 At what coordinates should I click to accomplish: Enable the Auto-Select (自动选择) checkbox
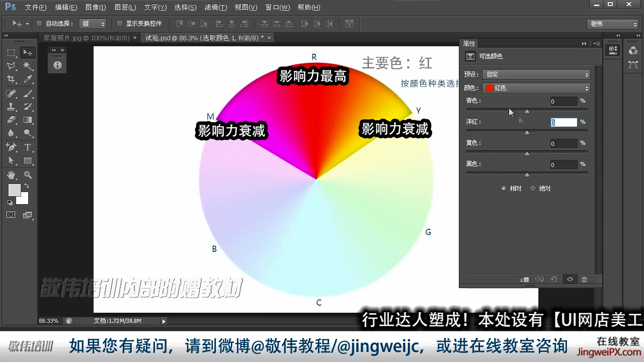(39, 24)
